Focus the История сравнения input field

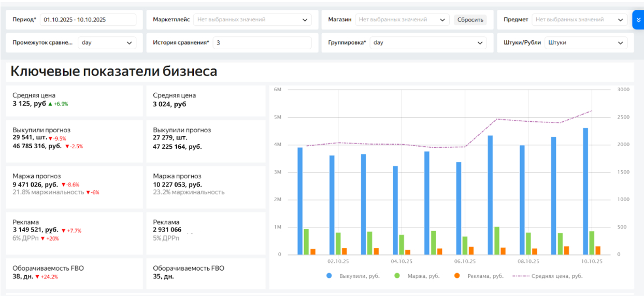point(262,43)
